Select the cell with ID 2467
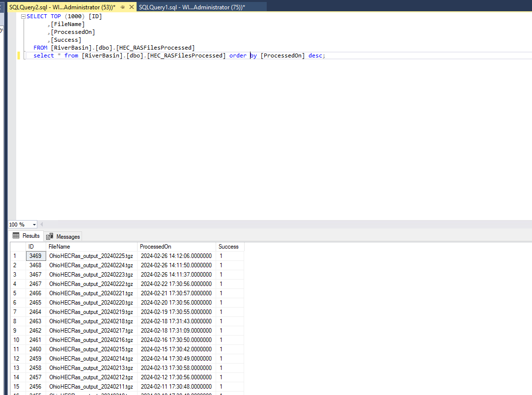Viewport: 532px width, 395px height. coord(36,284)
